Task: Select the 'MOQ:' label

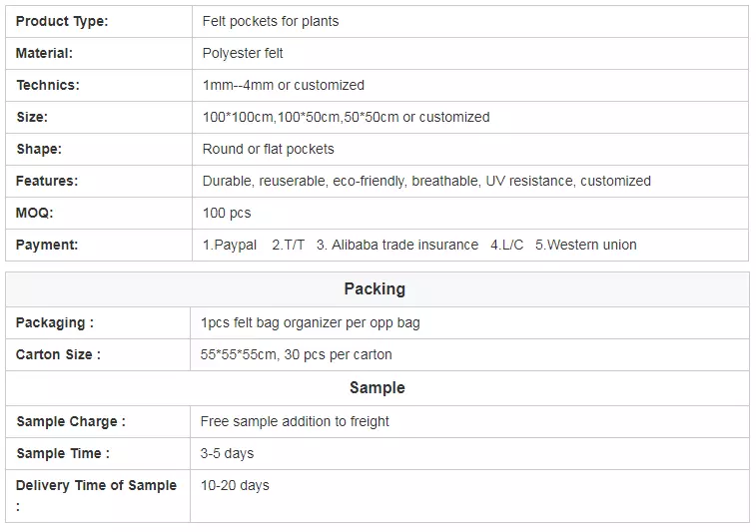Action: (x=34, y=213)
